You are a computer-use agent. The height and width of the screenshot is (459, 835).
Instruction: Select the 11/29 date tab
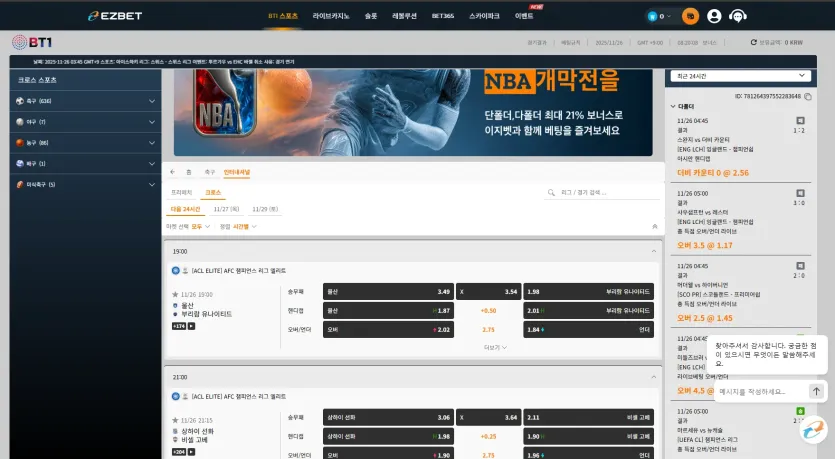click(265, 209)
